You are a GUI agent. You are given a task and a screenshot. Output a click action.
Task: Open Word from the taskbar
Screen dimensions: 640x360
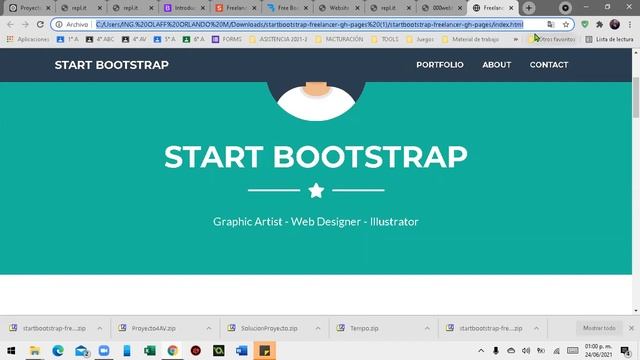(242, 351)
